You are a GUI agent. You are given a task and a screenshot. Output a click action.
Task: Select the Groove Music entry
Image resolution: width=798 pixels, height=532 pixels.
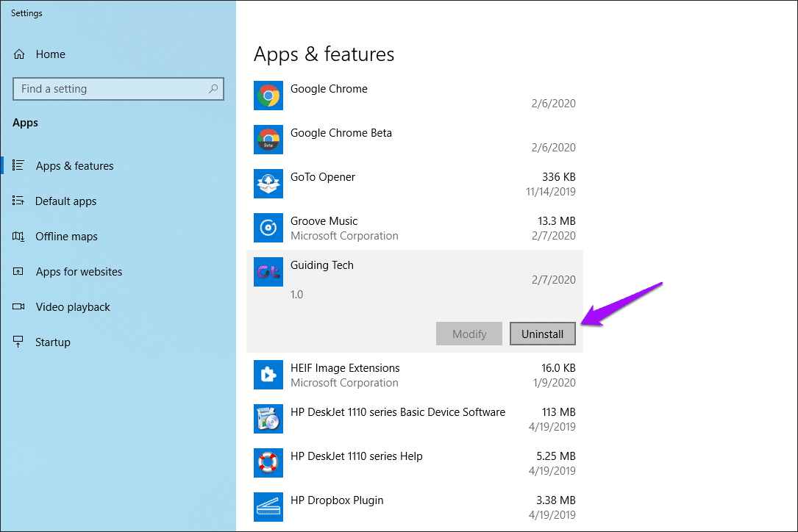click(414, 228)
